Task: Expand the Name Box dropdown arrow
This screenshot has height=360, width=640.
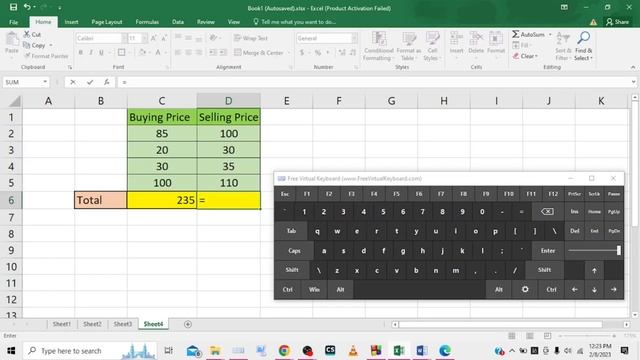Action: click(x=45, y=82)
